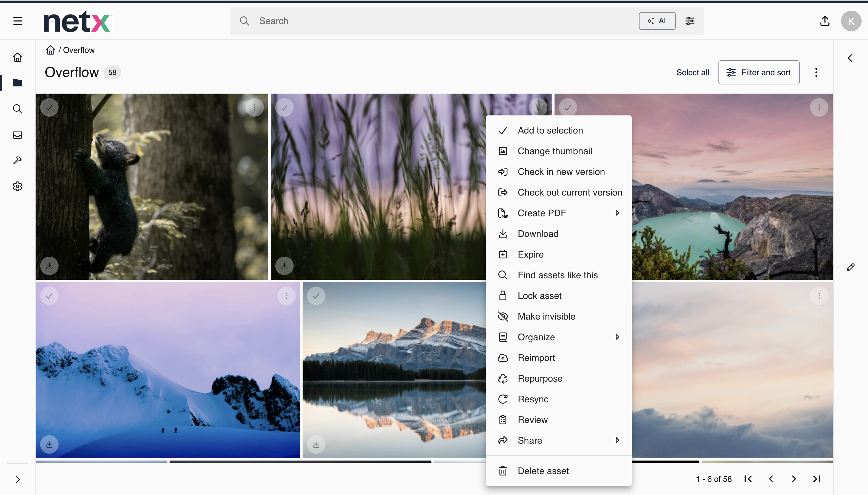Click the upload icon in header
The height and width of the screenshot is (495, 868).
(824, 21)
